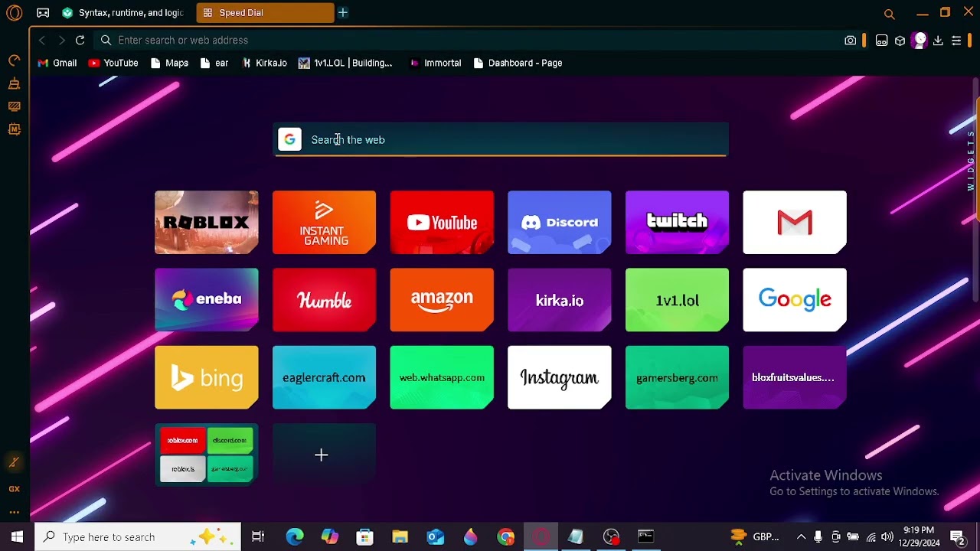
Task: Open Task View on taskbar
Action: point(258,536)
